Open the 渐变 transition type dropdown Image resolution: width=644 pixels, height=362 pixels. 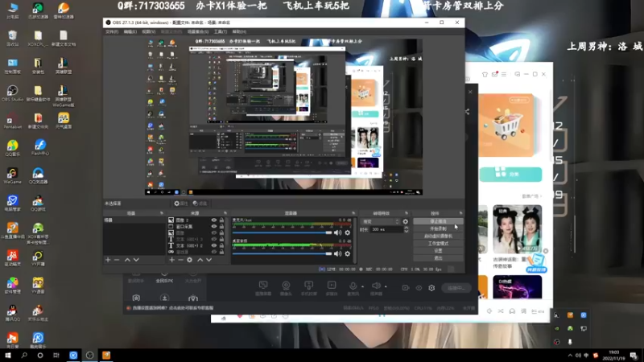pyautogui.click(x=380, y=222)
